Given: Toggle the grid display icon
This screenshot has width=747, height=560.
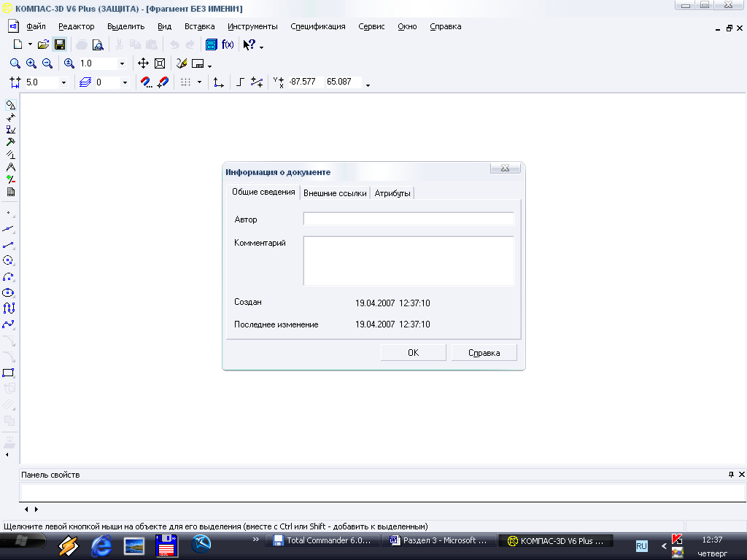Looking at the screenshot, I should coord(186,82).
